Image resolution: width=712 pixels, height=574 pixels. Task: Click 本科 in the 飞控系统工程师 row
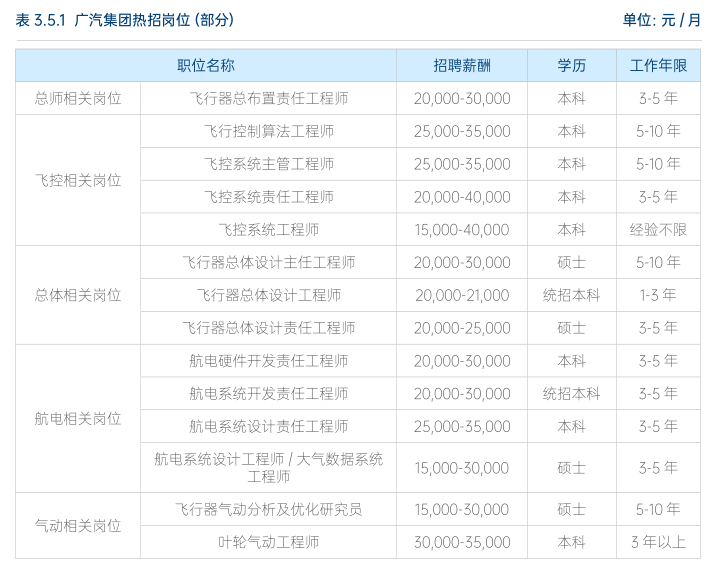coord(572,229)
